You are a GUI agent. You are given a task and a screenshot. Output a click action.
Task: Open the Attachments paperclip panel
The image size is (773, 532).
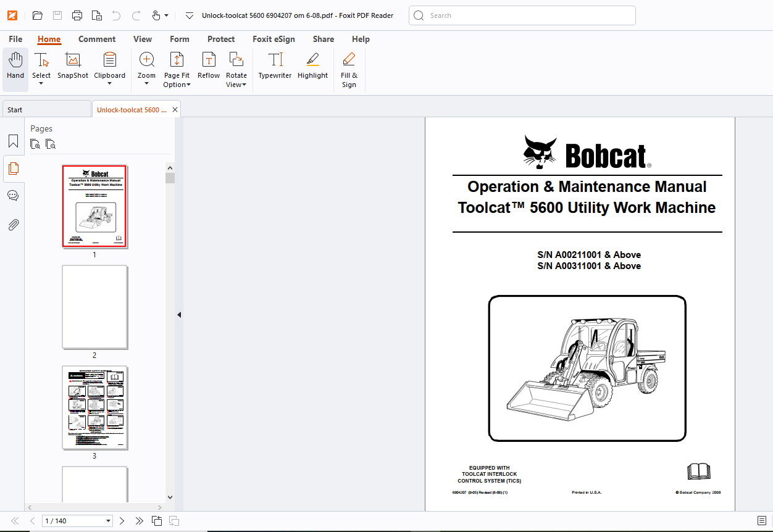[13, 225]
